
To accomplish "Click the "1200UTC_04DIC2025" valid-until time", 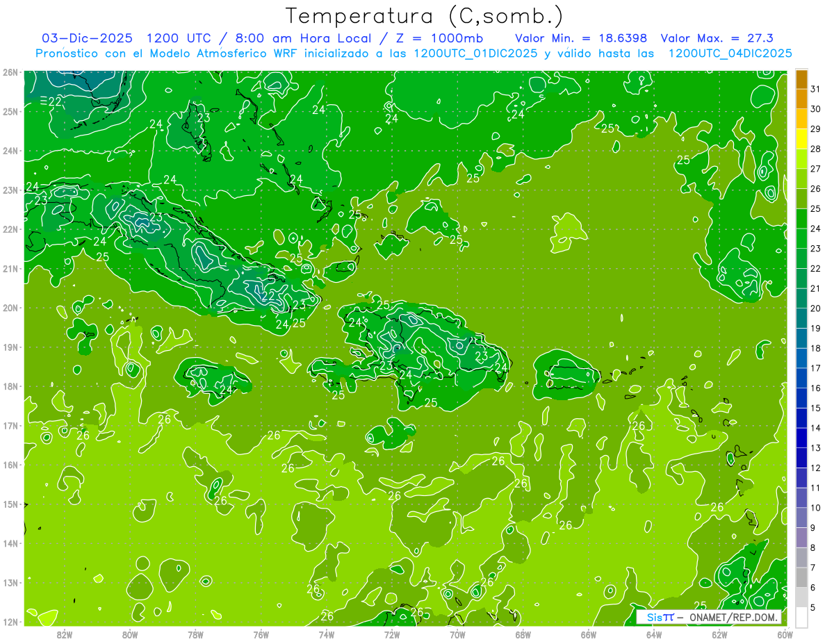I will (x=730, y=53).
